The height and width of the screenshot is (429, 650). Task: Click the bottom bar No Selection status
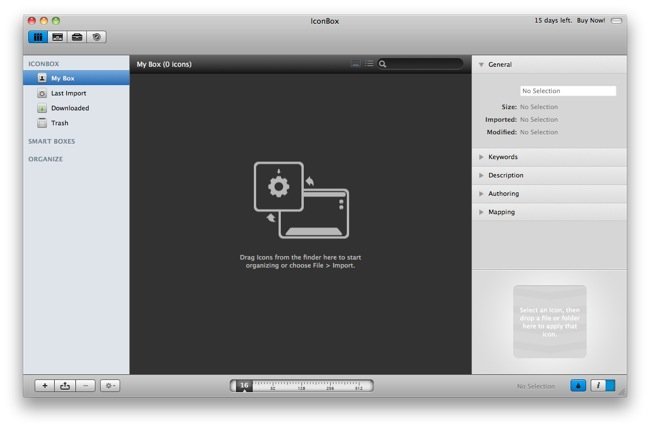pos(536,386)
